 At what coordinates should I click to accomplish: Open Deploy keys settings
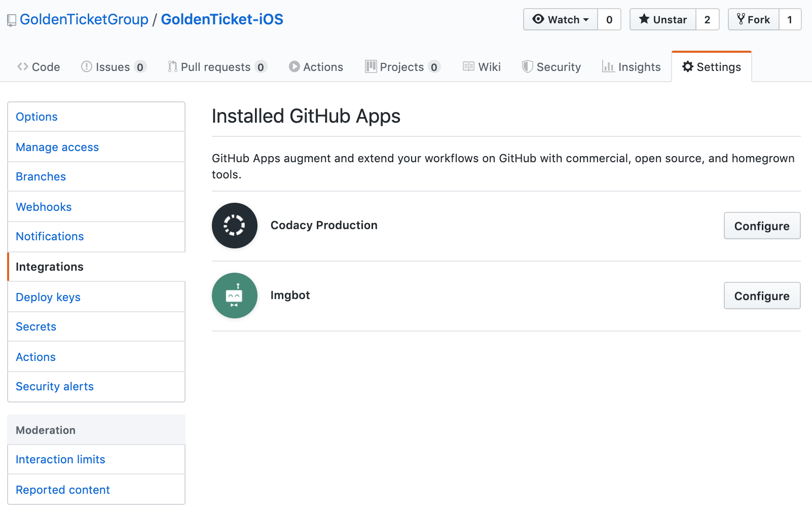pos(96,297)
